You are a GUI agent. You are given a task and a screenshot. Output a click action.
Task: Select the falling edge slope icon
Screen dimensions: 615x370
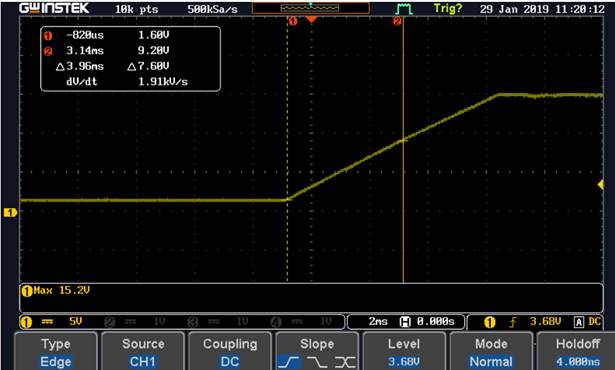(317, 362)
